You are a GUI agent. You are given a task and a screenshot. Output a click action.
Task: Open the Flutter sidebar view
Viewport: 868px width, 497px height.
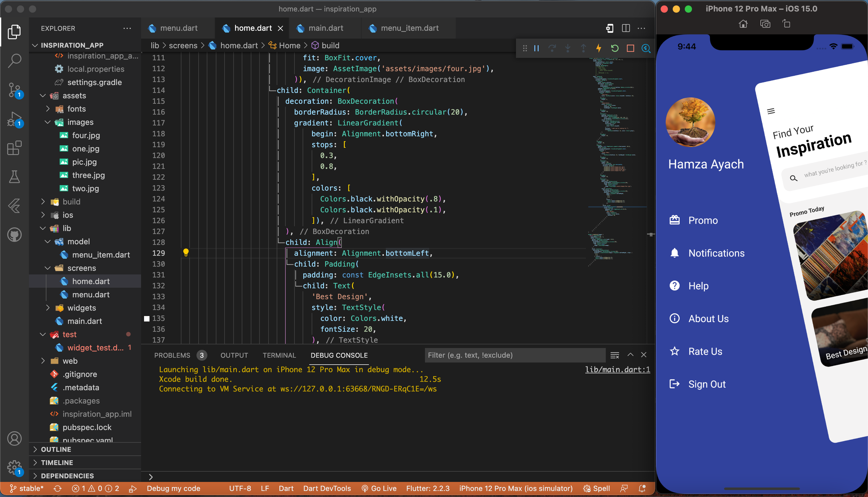pos(14,205)
